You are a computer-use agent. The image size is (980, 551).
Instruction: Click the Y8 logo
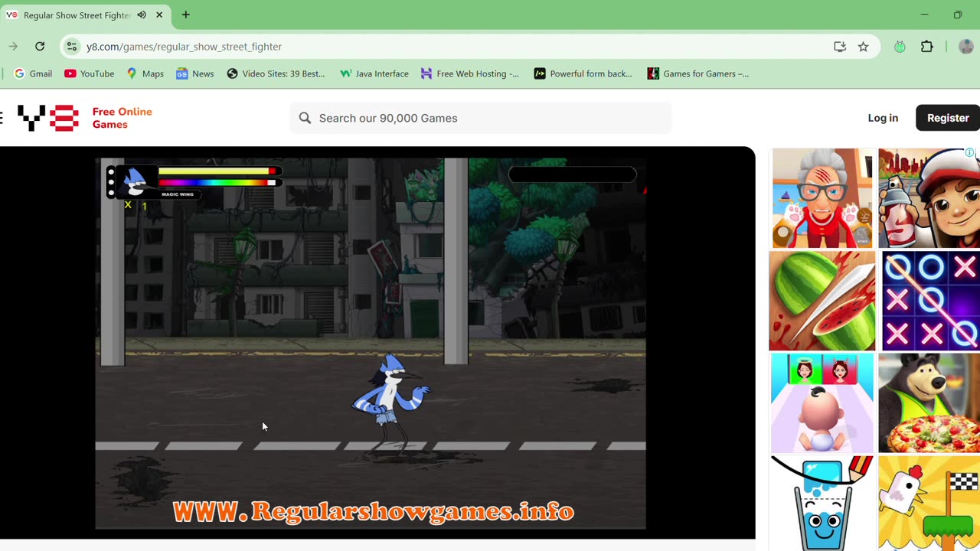pos(47,118)
